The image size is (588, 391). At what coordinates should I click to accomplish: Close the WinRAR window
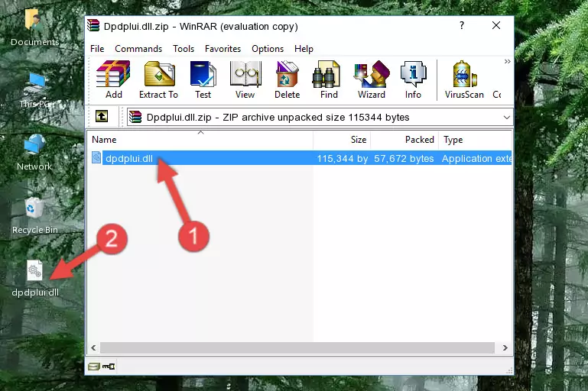(x=496, y=25)
